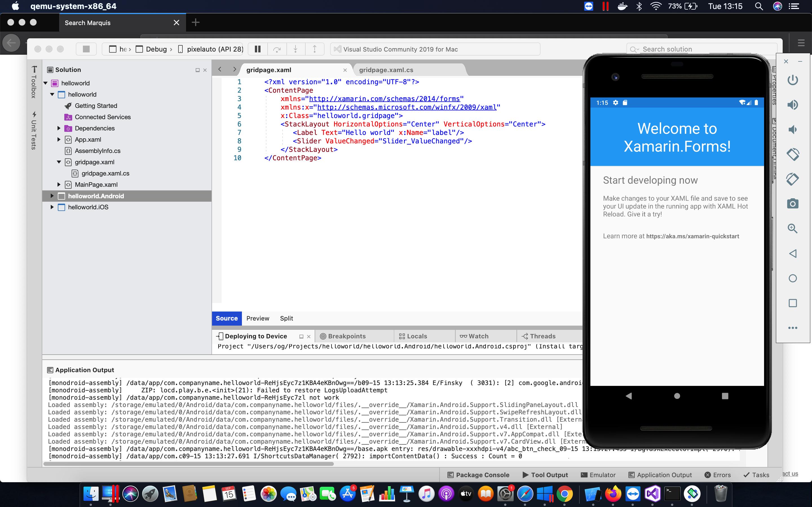Switch to the Preview view of the XAML editor
Viewport: 812px width, 507px height.
pos(258,318)
